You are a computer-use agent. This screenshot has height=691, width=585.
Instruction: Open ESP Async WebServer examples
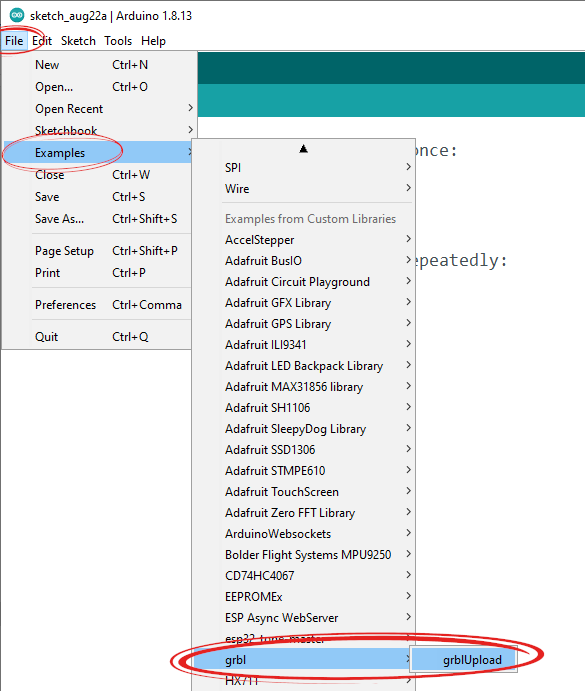303,618
